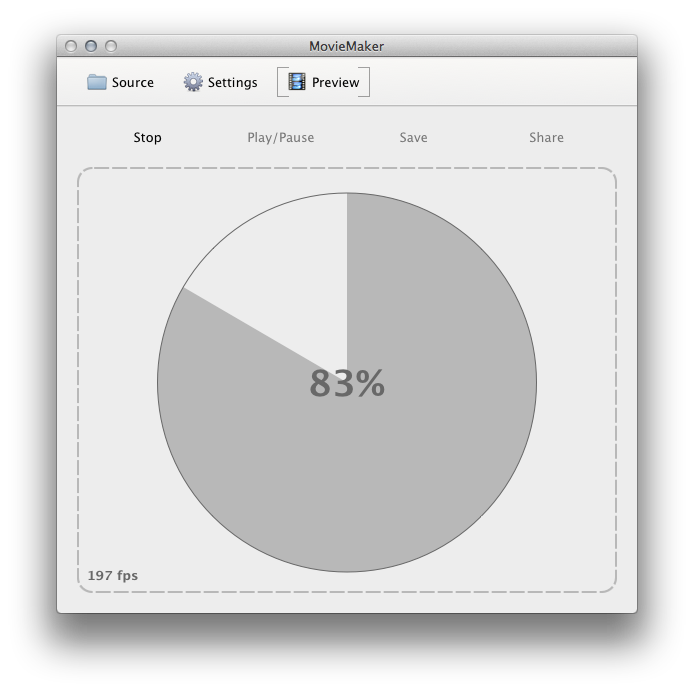The image size is (694, 692).
Task: Click the blue folder Source icon
Action: [x=96, y=82]
